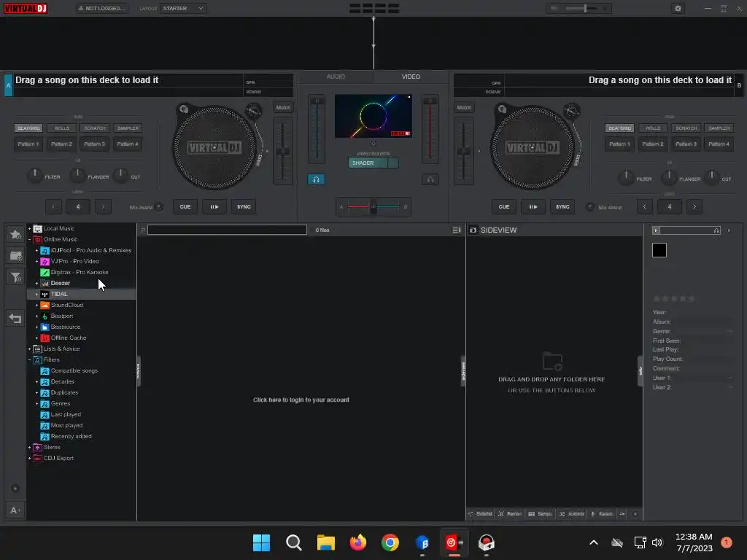
Task: Open the settings gear icon
Action: 678,9
